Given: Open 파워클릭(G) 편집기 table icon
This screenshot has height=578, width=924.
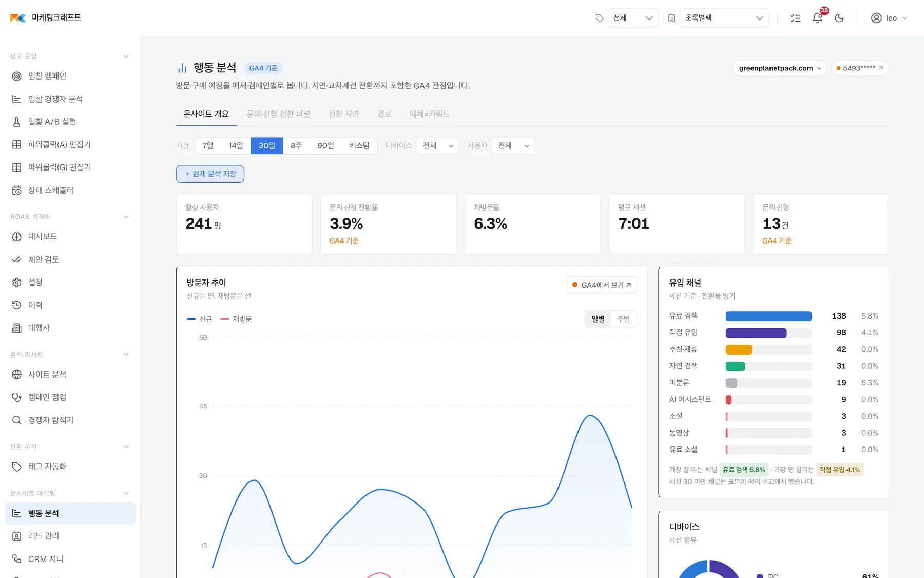Looking at the screenshot, I should coord(16,167).
